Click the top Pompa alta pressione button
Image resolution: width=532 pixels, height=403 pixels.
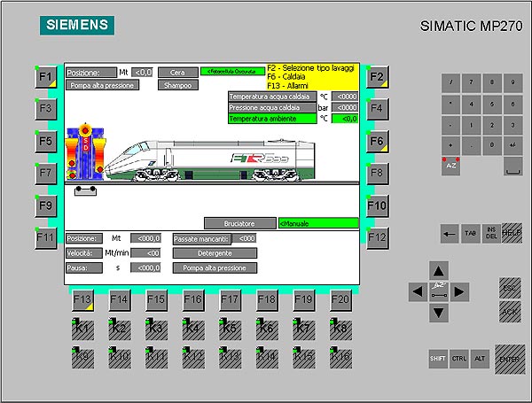click(103, 85)
